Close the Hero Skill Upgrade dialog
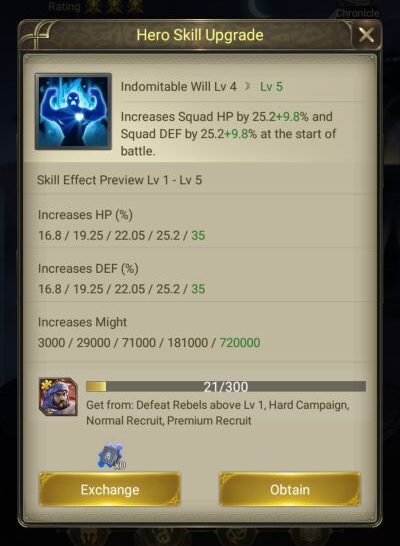This screenshot has height=546, width=400. (366, 35)
